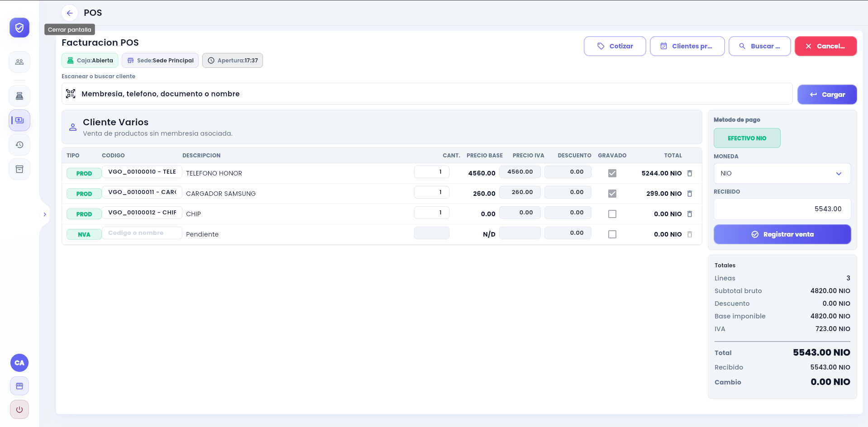This screenshot has width=868, height=427.
Task: Click the QR scan icon in search
Action: [71, 94]
